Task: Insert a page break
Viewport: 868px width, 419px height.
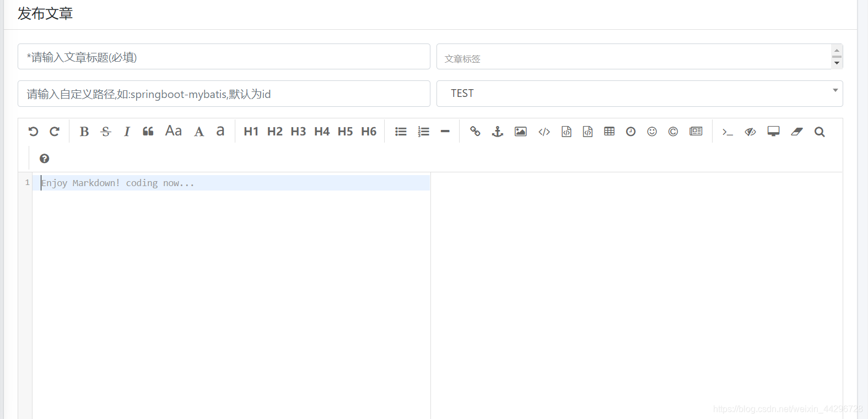Action: pos(696,132)
